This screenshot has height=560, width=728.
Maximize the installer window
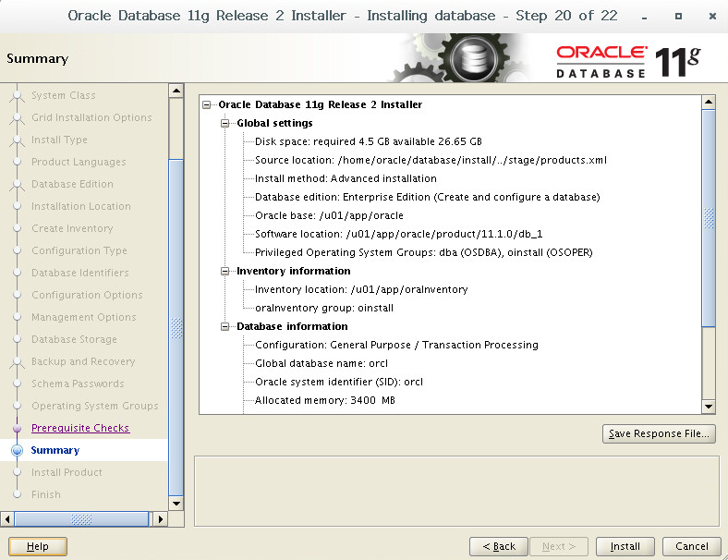678,17
